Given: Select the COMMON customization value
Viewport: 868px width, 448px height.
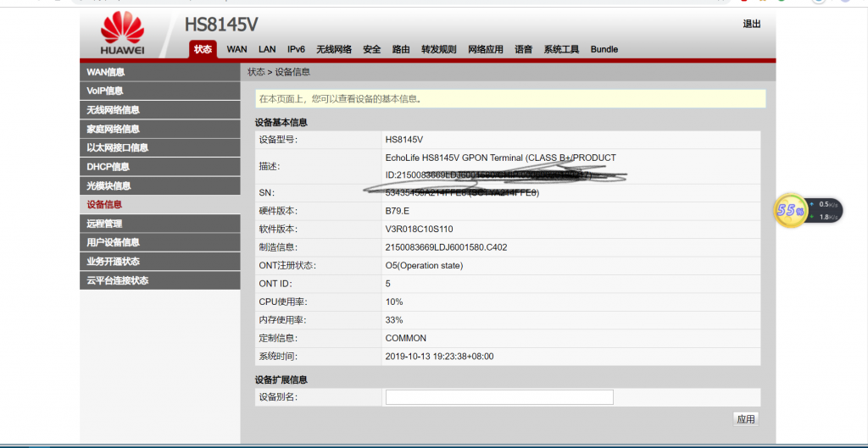Looking at the screenshot, I should point(406,338).
